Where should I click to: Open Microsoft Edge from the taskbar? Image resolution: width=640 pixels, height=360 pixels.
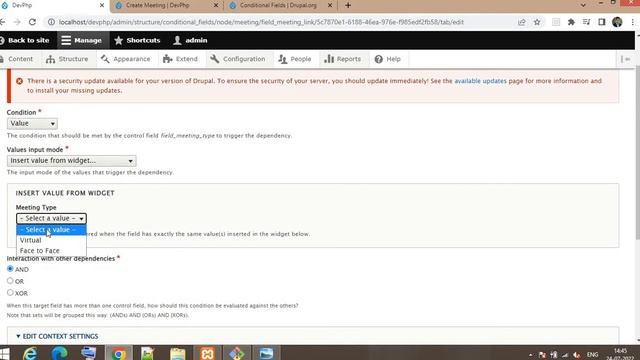pos(59,353)
